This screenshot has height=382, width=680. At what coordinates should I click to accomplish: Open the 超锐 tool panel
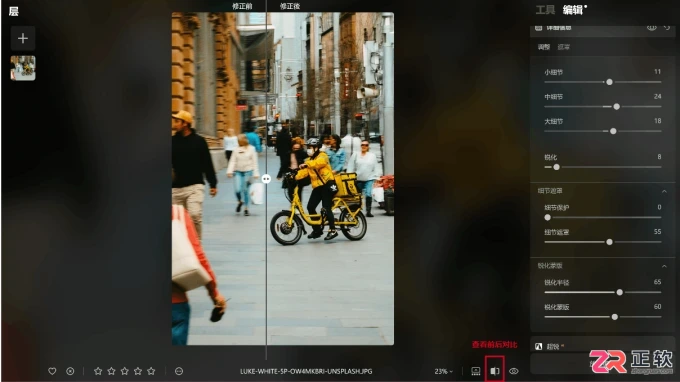click(x=603, y=346)
